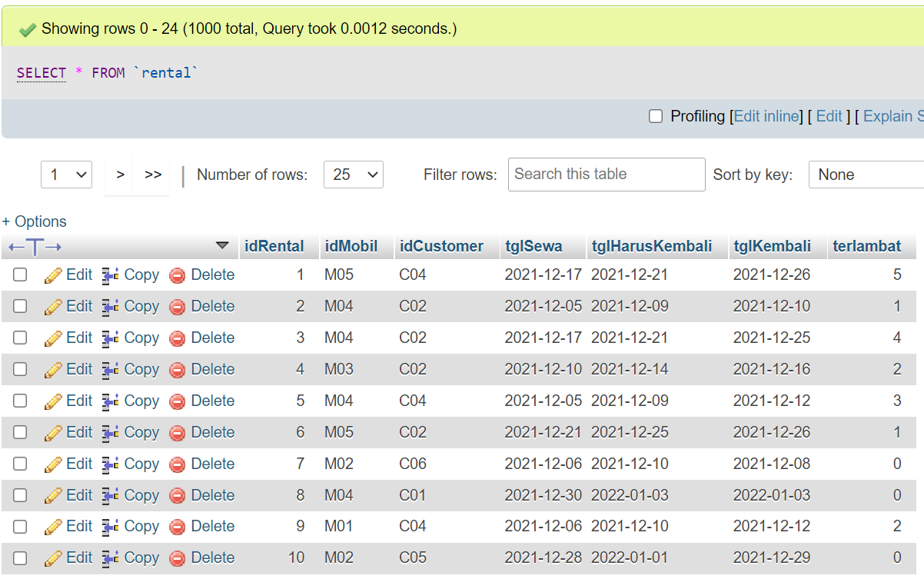This screenshot has width=924, height=579.
Task: Open the Number of rows dropdown
Action: click(353, 175)
